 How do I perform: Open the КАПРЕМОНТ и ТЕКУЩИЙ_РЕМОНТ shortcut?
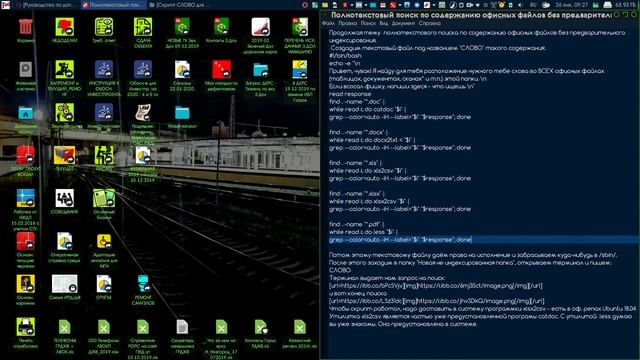[64, 70]
